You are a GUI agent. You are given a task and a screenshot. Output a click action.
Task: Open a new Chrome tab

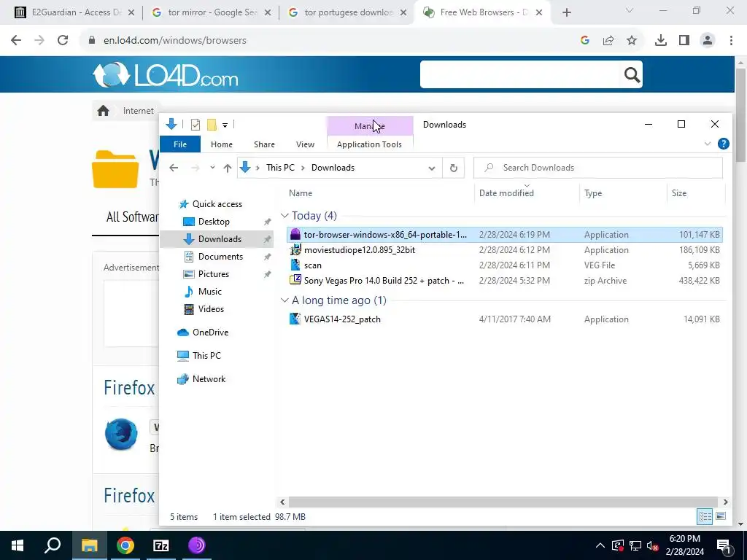[566, 12]
